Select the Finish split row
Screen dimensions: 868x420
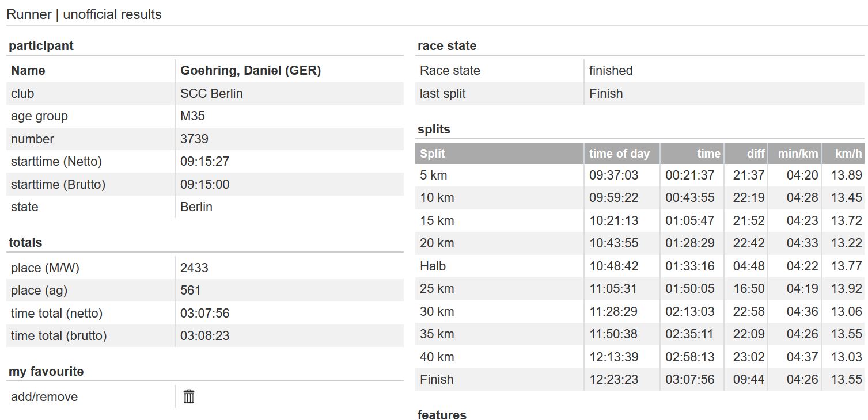(640, 380)
